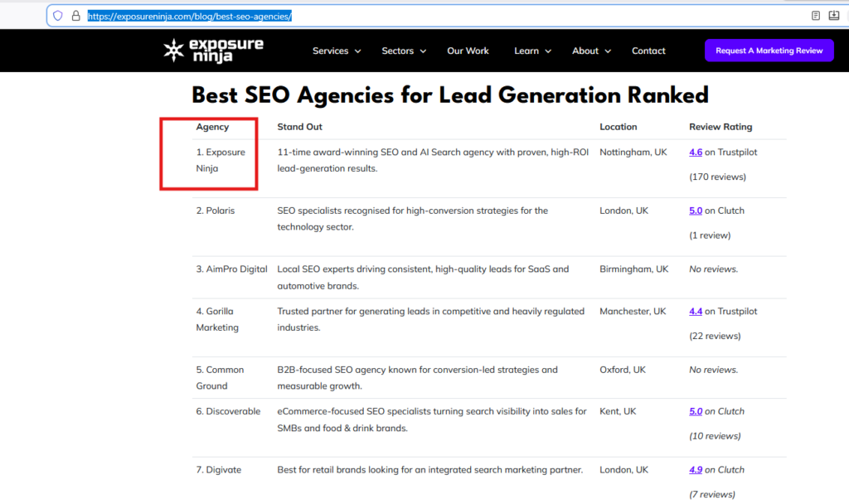Image resolution: width=849 pixels, height=504 pixels.
Task: Open Gorilla Marketing 4.4 Trustpilot link
Action: coord(696,312)
